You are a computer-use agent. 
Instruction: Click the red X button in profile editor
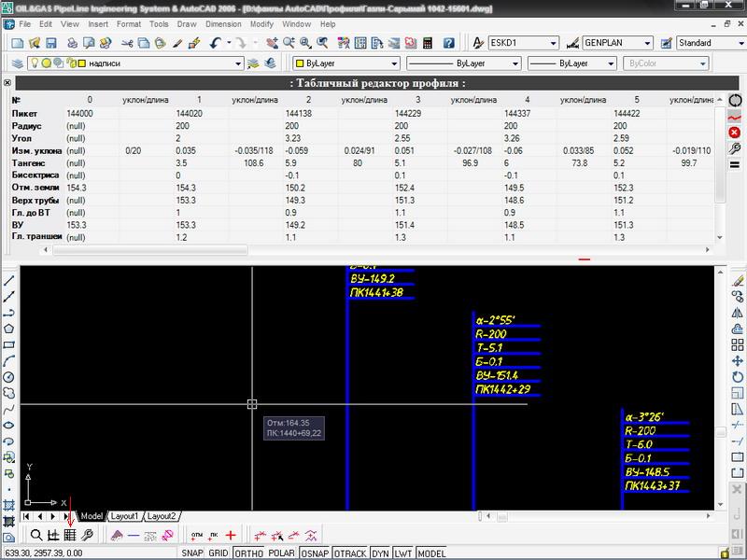pyautogui.click(x=735, y=133)
